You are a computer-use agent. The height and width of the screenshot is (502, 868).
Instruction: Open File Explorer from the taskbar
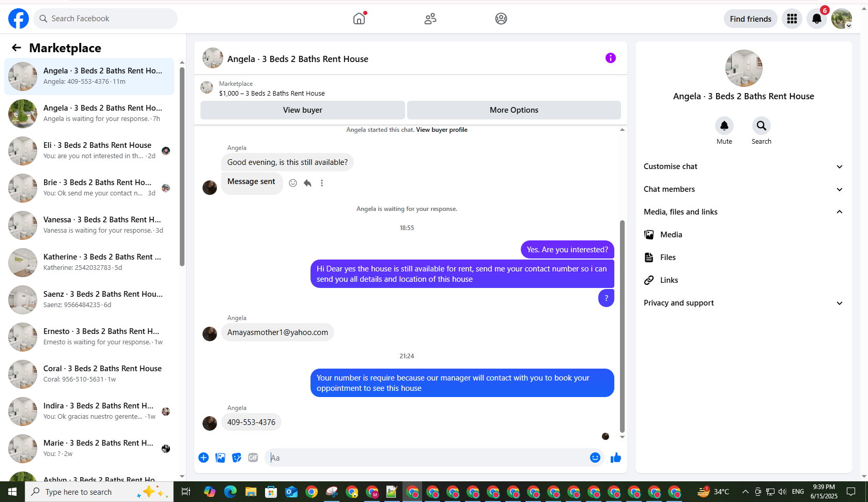click(x=251, y=492)
